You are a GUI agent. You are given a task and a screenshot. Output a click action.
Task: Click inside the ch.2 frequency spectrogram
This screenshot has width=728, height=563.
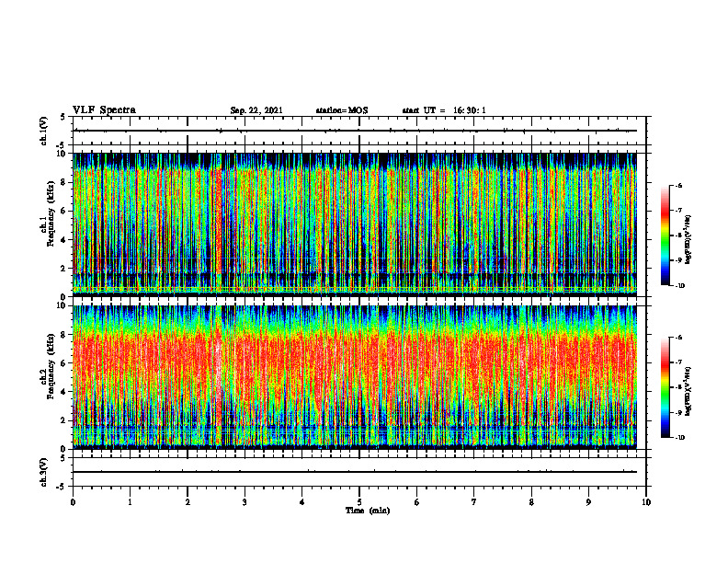tap(355, 377)
